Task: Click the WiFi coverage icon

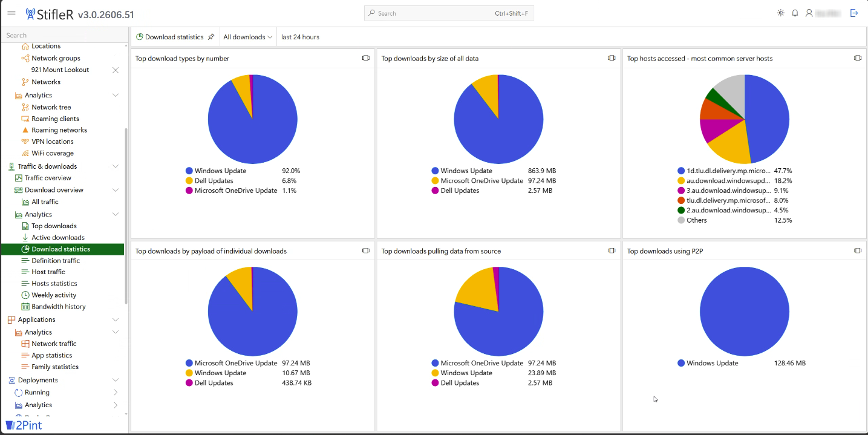Action: 25,153
